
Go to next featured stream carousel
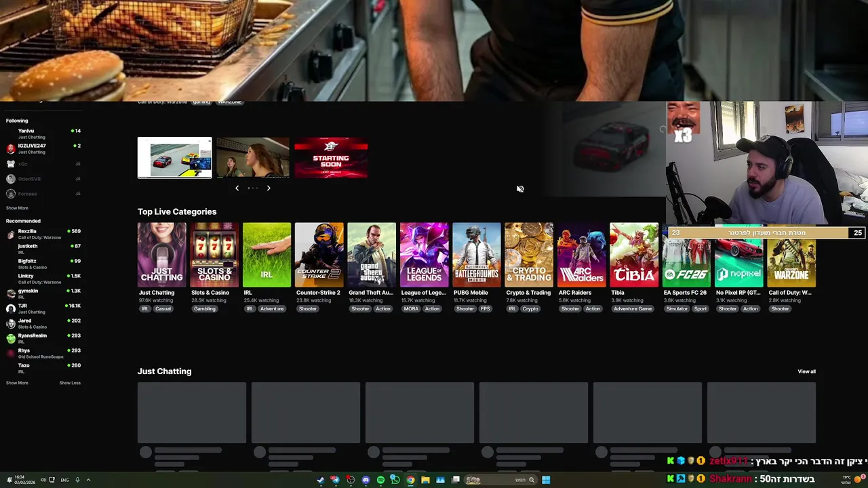pos(269,188)
